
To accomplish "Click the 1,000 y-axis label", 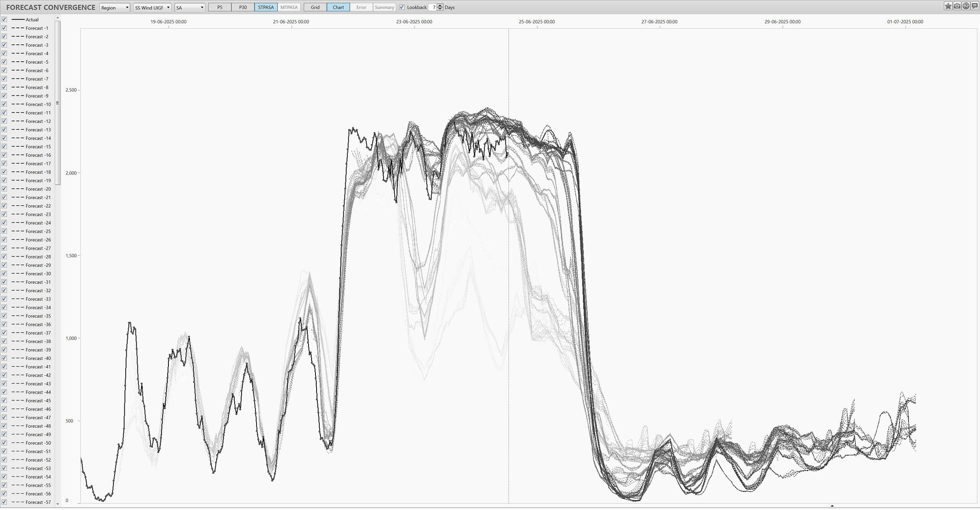I will click(x=71, y=338).
